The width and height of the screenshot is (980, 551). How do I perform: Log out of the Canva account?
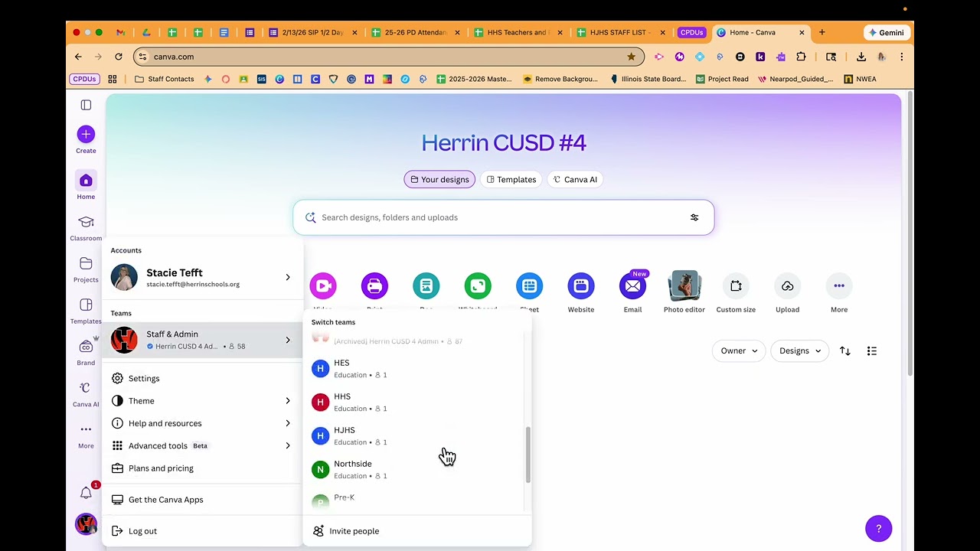[203, 531]
